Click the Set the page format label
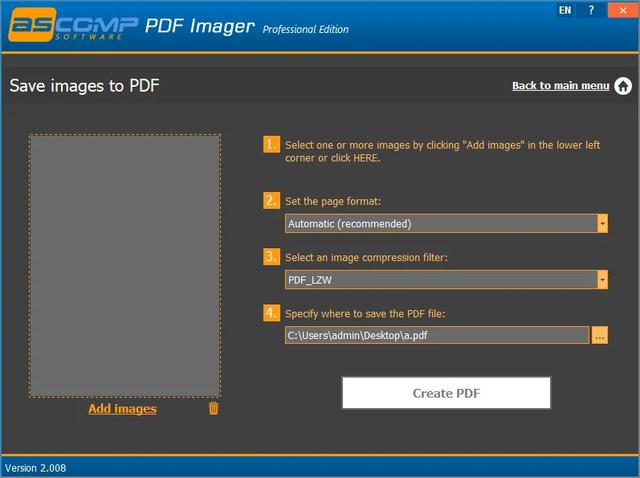The height and width of the screenshot is (478, 640). point(333,201)
